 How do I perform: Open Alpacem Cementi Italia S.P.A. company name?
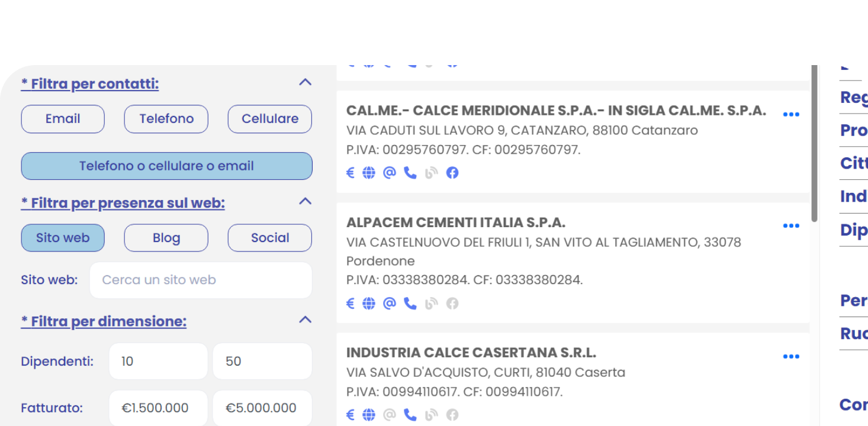pos(456,222)
